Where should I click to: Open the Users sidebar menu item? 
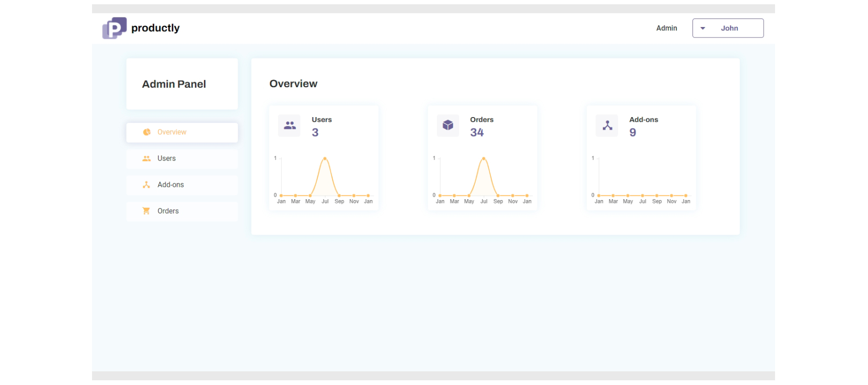pos(182,159)
